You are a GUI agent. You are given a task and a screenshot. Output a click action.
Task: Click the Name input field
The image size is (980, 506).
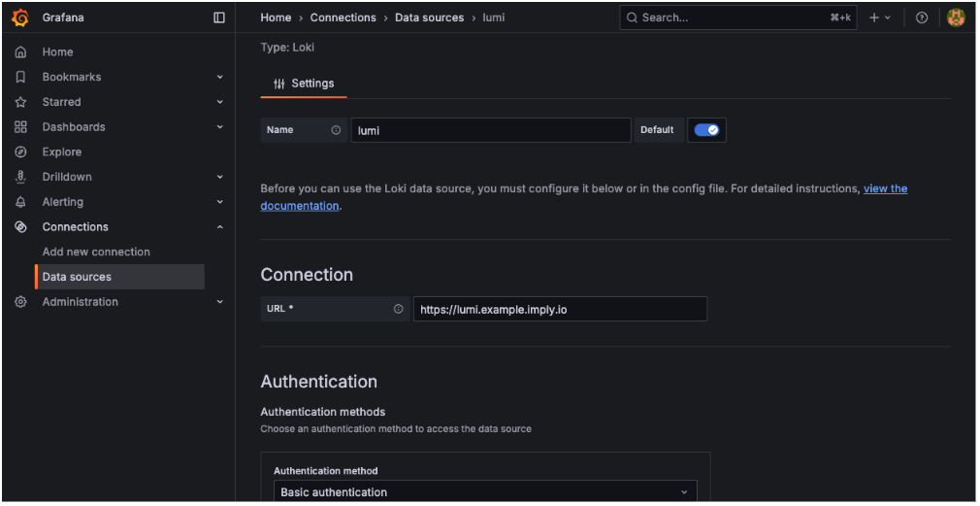pos(491,130)
